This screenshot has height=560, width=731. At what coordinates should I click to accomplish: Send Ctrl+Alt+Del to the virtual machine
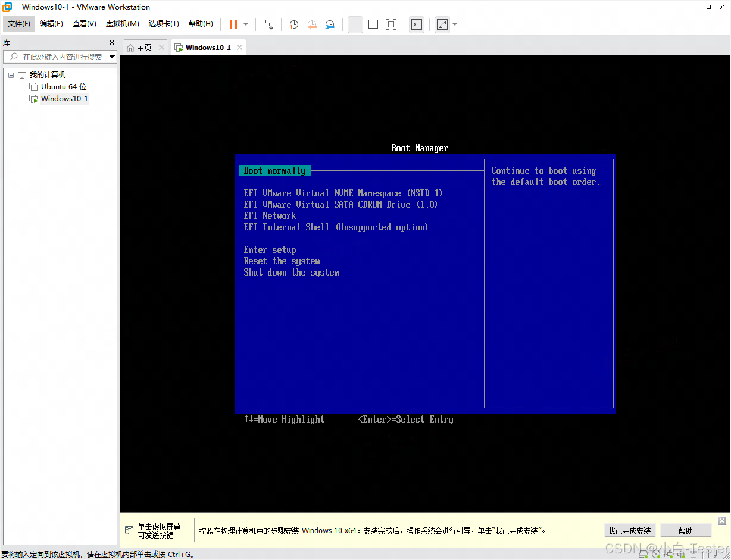(x=268, y=24)
